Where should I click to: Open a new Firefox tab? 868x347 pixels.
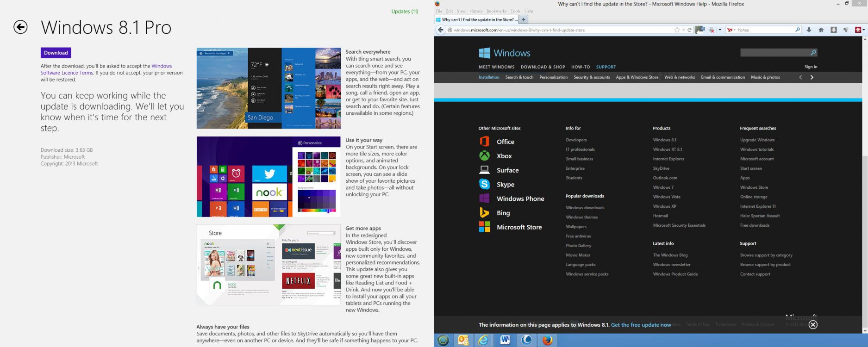524,19
